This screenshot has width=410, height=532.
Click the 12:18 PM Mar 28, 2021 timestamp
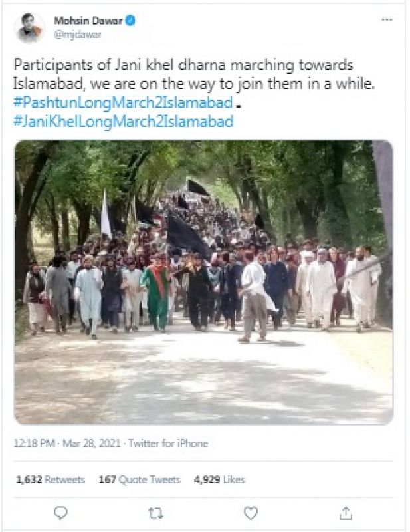point(67,443)
